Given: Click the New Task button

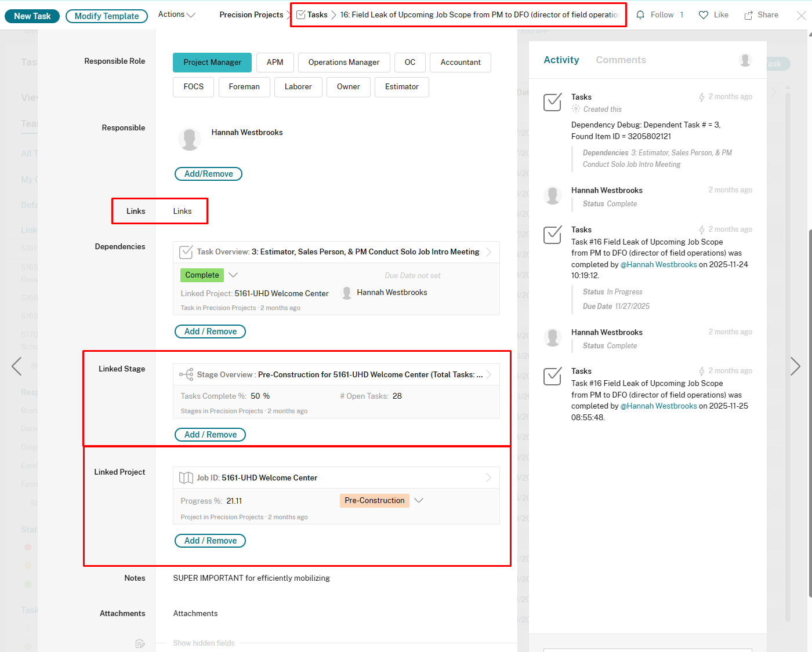Looking at the screenshot, I should click(x=32, y=16).
